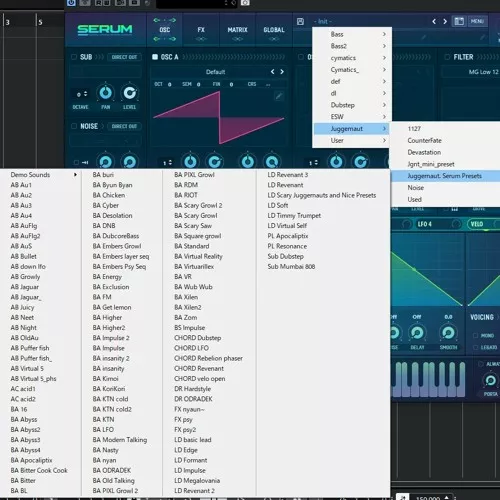Expand the Bass2 preset folder
The width and height of the screenshot is (500, 500).
click(x=352, y=46)
